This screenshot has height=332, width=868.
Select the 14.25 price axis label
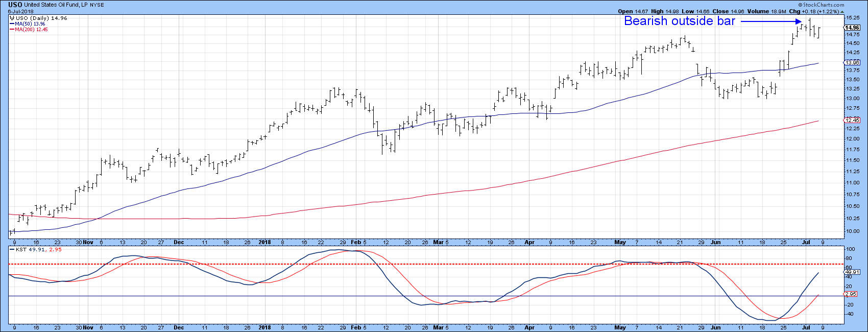click(852, 52)
